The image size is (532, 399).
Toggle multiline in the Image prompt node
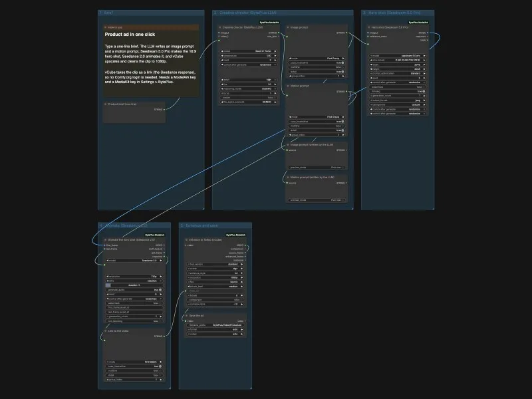click(x=317, y=67)
